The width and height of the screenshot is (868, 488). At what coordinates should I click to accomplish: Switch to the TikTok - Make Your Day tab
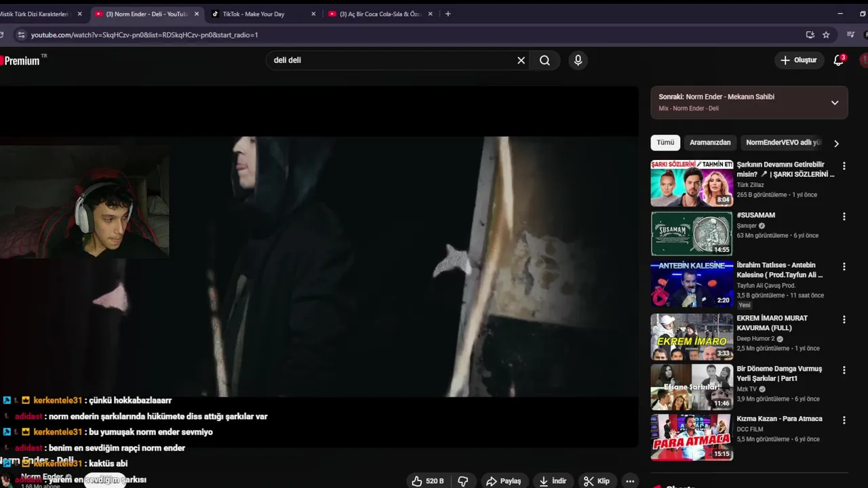pyautogui.click(x=254, y=14)
